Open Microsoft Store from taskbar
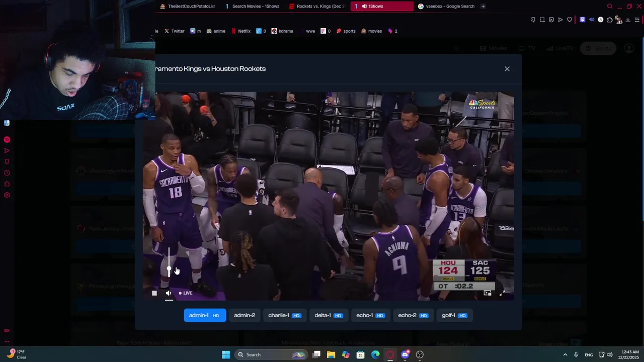Viewport: 644px width, 362px height. [x=360, y=355]
